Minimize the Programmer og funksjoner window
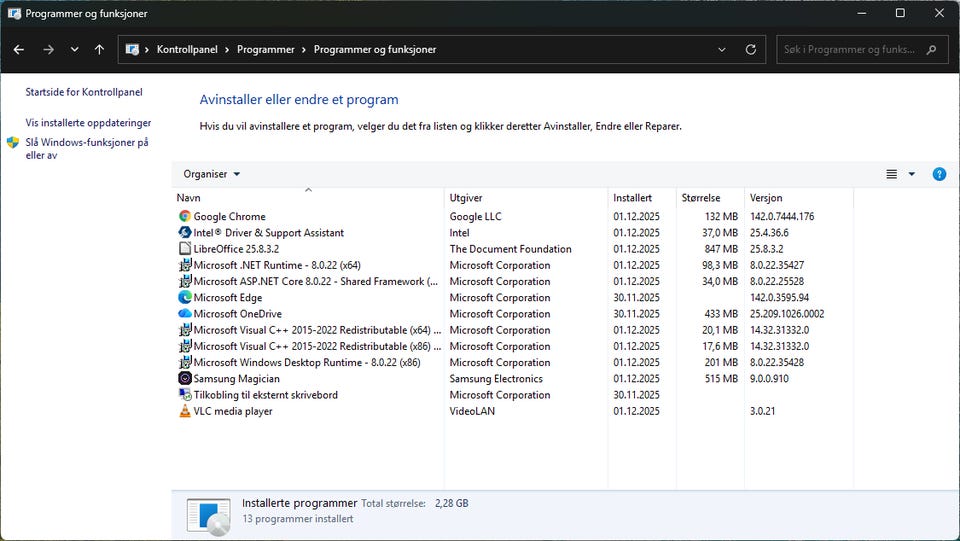960x541 pixels. coord(861,13)
